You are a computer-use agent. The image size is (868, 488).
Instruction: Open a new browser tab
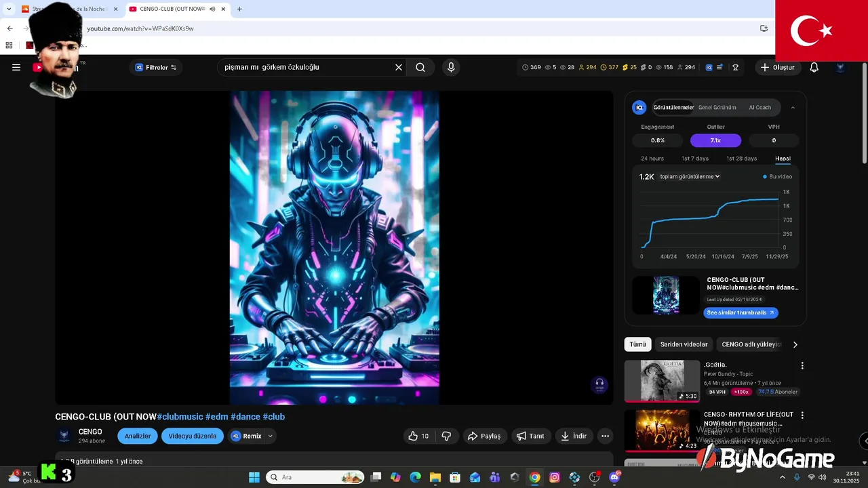pos(239,9)
